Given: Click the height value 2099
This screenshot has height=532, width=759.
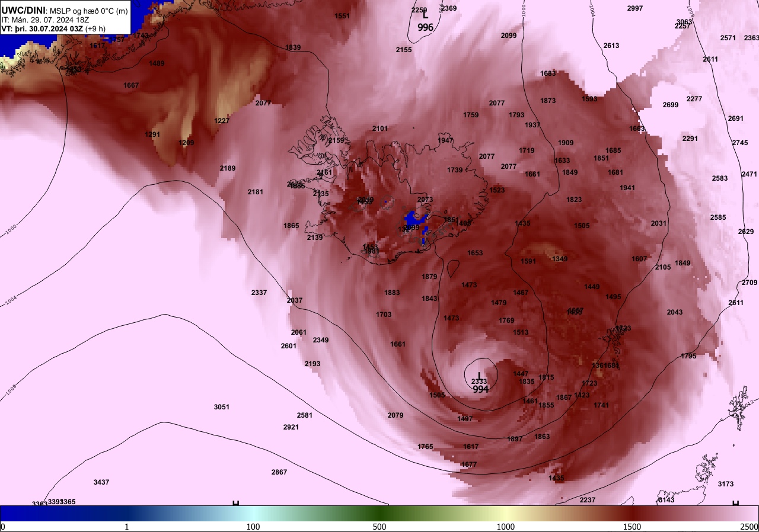Looking at the screenshot, I should coord(509,36).
